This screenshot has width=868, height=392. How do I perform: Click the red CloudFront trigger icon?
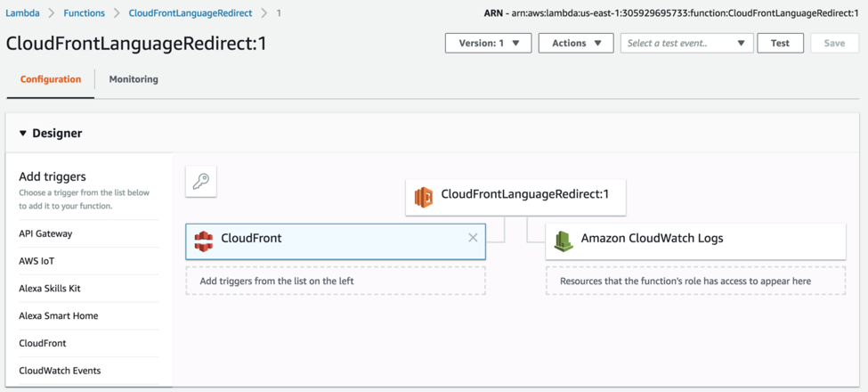[x=204, y=241]
